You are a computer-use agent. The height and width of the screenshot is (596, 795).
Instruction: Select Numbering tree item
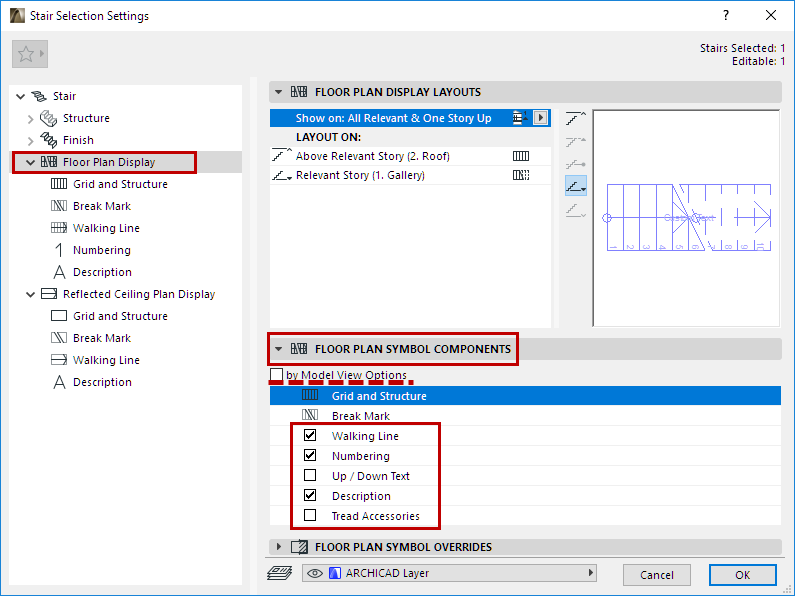tap(102, 250)
